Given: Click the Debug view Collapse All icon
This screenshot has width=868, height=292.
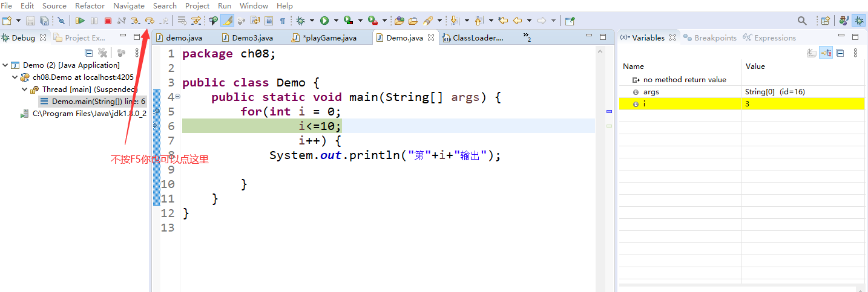Looking at the screenshot, I should click(89, 53).
